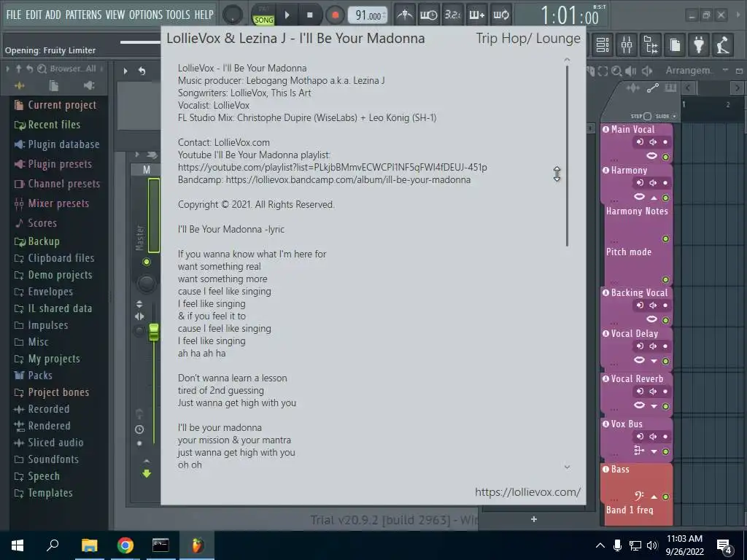Click the browser search magnifier icon
Viewport: 747px width, 560px height.
(42, 69)
